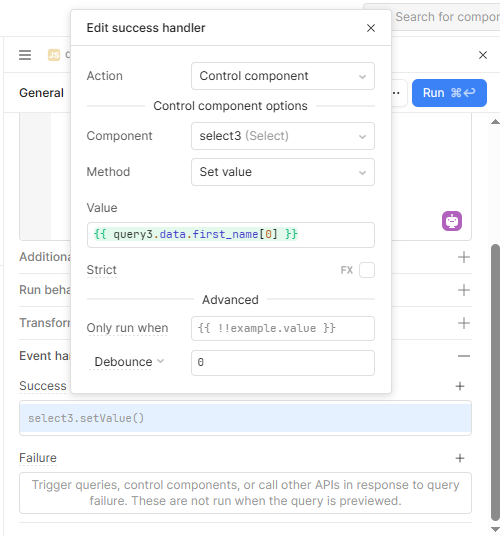Viewport: 500px width, 536px height.
Task: Select the select3.setValue() success handler
Action: 245,418
